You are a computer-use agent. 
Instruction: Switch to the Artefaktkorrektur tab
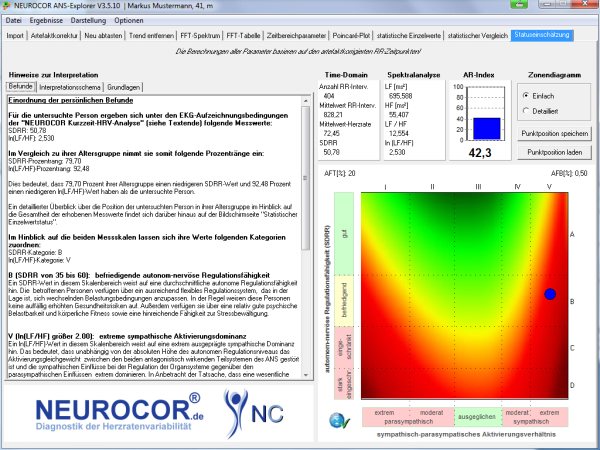pyautogui.click(x=54, y=36)
